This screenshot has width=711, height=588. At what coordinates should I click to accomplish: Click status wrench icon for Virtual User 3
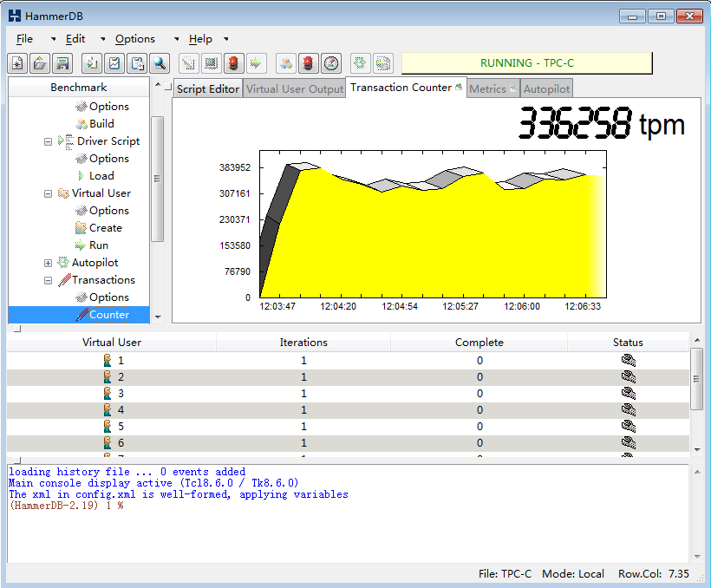628,394
